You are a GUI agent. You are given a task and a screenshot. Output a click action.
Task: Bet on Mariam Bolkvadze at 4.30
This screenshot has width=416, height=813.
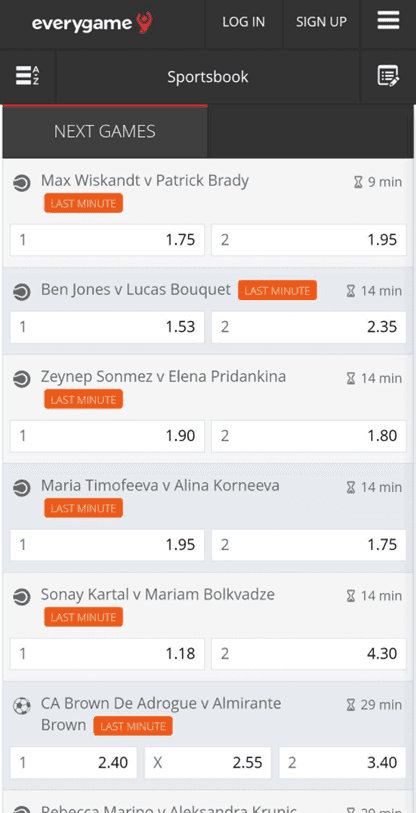(309, 653)
